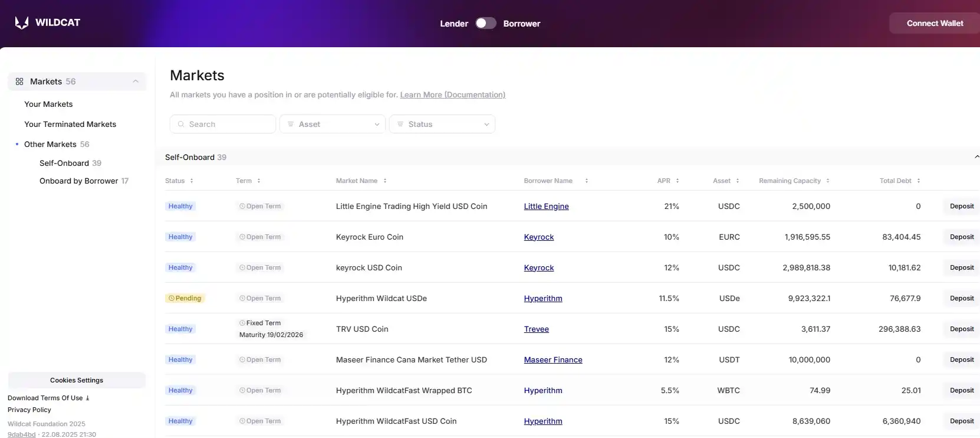Open the Asset filter dropdown
This screenshot has width=980, height=438.
coord(333,124)
